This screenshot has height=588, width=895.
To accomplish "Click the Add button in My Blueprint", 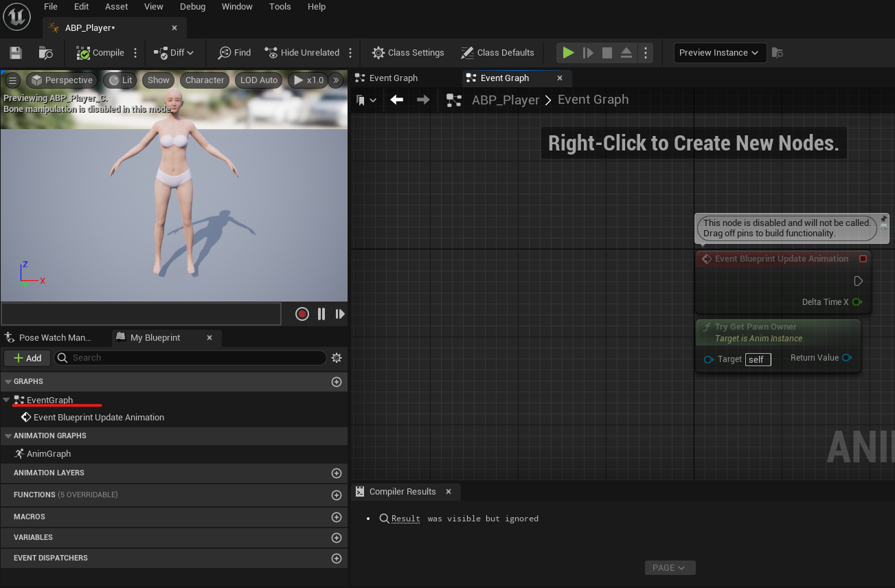I will coord(27,358).
